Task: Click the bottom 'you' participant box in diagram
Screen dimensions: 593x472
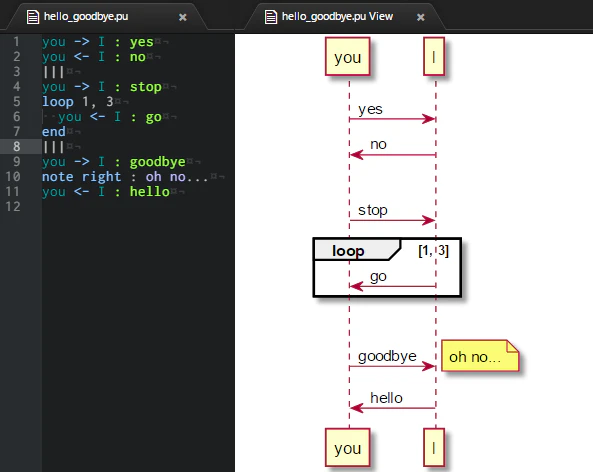Action: (348, 447)
